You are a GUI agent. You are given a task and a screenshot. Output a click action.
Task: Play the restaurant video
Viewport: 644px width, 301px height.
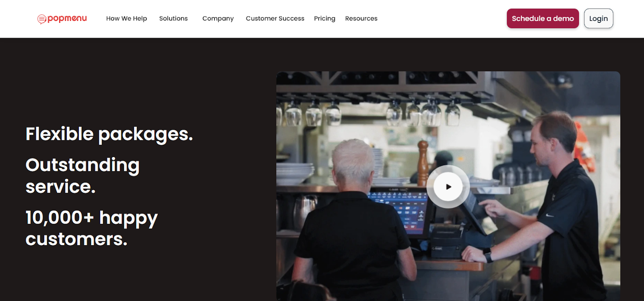[x=448, y=186]
